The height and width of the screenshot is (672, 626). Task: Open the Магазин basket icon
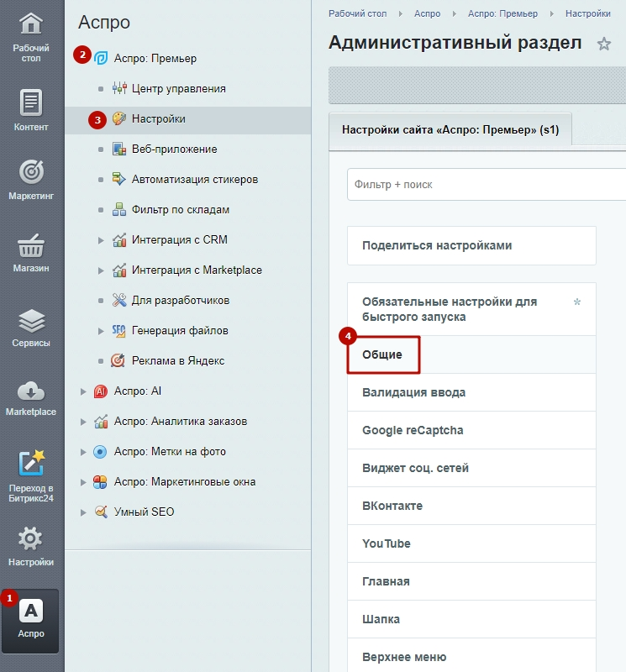[31, 245]
